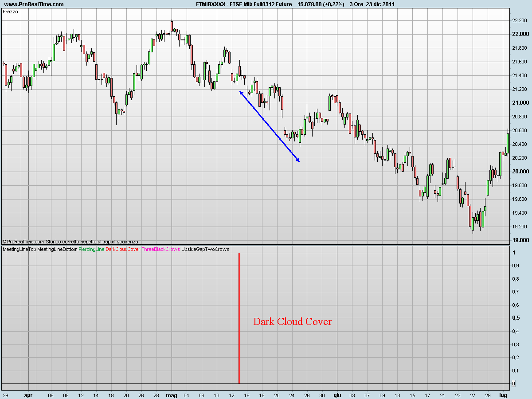This screenshot has height=399, width=532.
Task: Click the © ProRealTime.com copyright text
Action: coord(23,242)
